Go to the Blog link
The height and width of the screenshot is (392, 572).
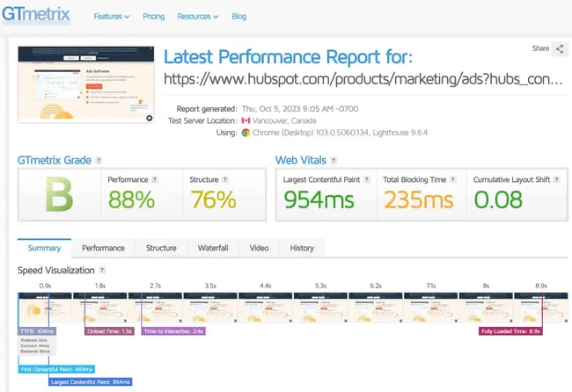pos(238,16)
